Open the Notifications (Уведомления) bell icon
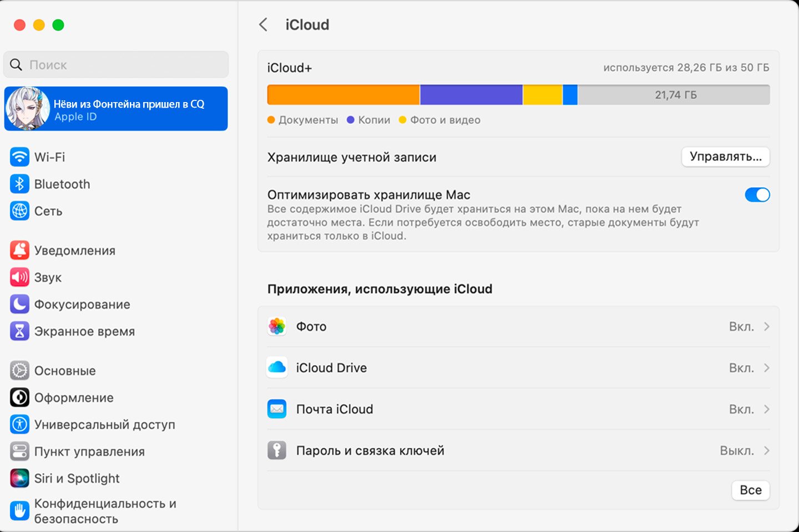 [19, 251]
